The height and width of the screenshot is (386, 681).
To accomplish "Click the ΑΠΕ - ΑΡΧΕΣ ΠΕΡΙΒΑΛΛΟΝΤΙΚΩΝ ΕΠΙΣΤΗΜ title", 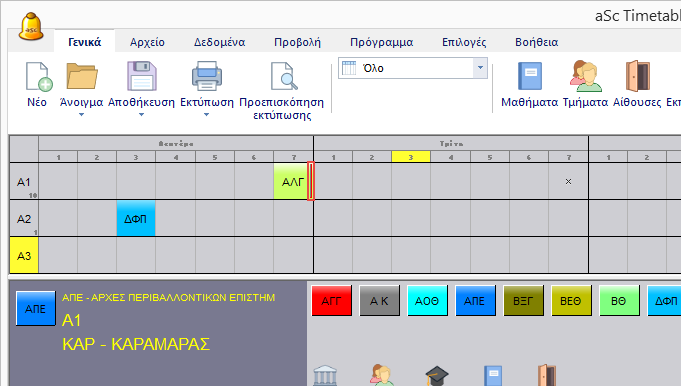I will pos(169,297).
